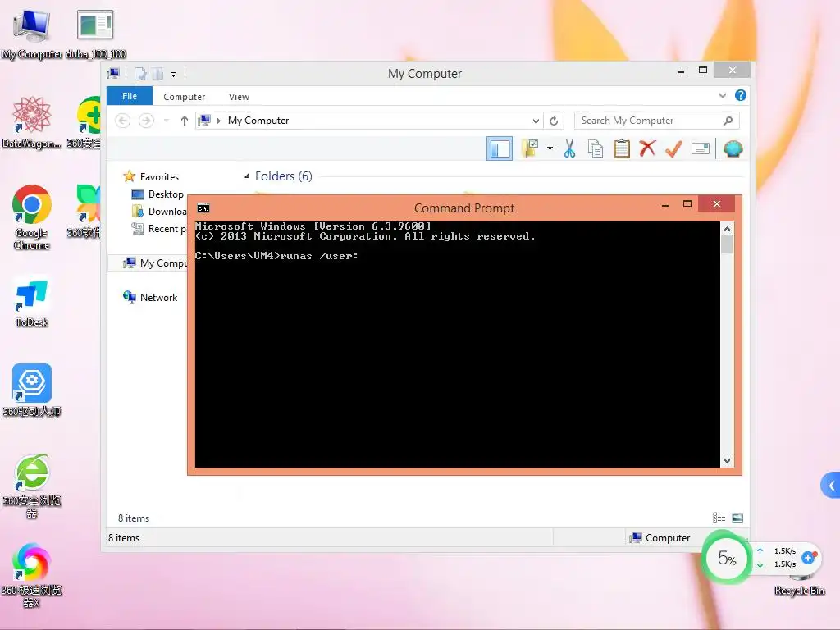Minimize the Command Prompt window
This screenshot has width=840, height=630.
click(664, 204)
